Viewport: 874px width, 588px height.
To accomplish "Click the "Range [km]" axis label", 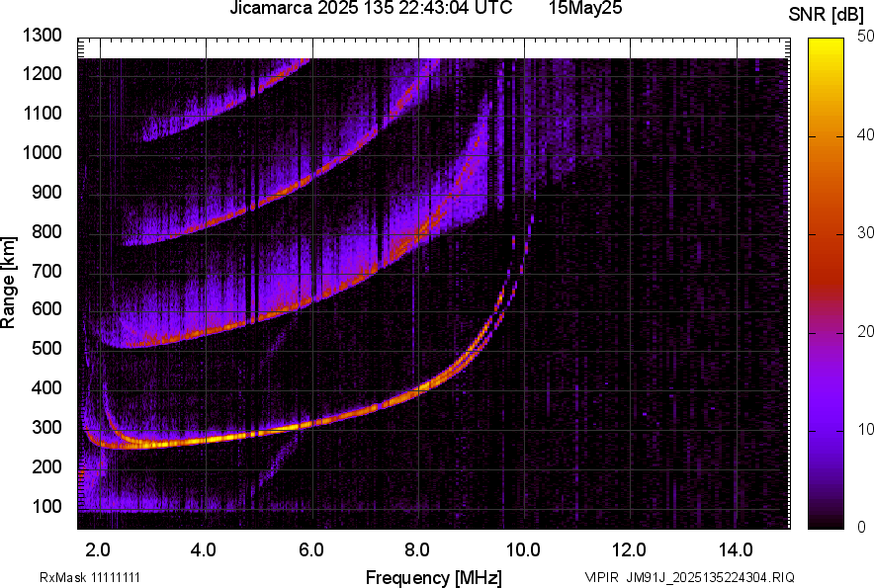I will [x=8, y=283].
